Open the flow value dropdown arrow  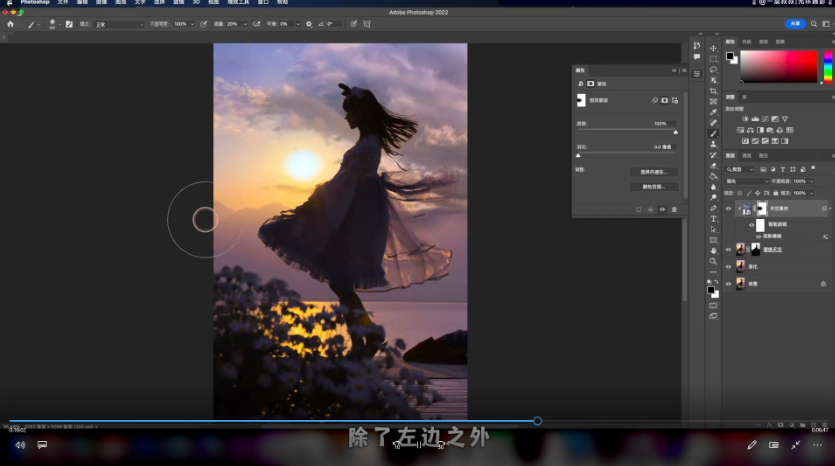tap(245, 24)
